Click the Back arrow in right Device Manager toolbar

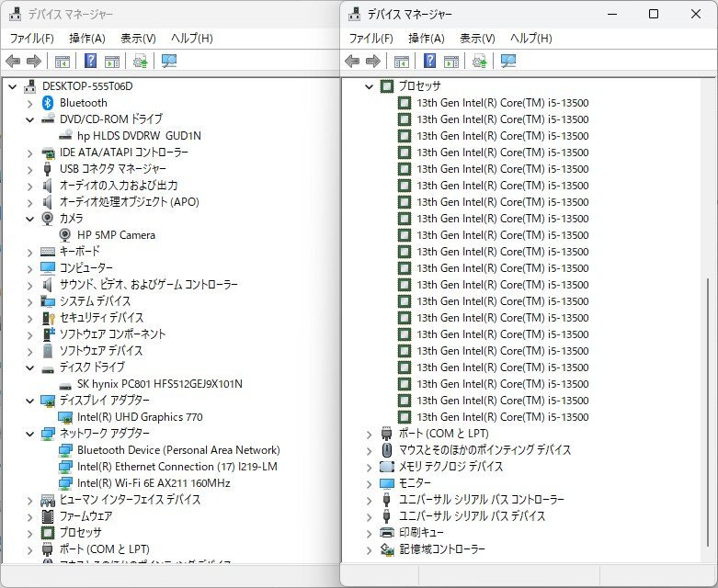click(x=352, y=61)
